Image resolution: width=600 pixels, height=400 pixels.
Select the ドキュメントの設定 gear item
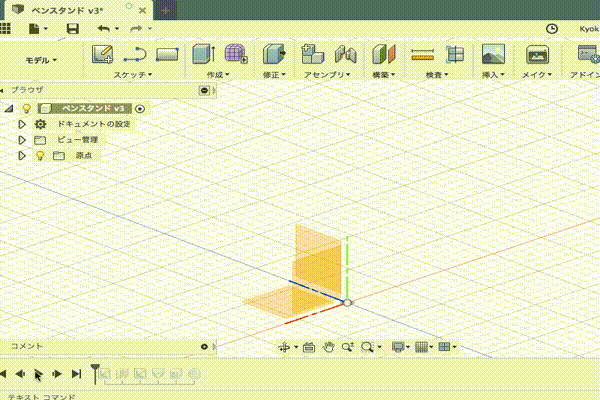(40, 124)
